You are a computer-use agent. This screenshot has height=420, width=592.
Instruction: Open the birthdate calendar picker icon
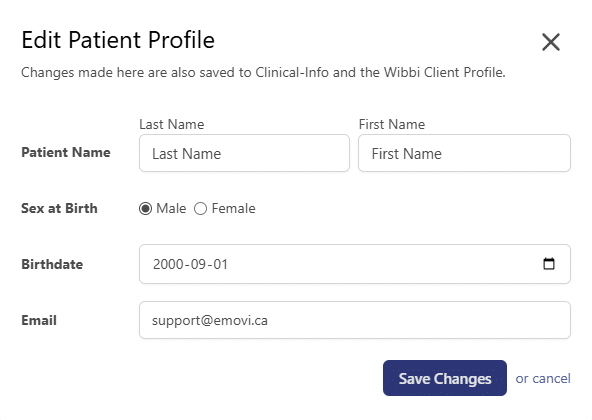[x=549, y=264]
